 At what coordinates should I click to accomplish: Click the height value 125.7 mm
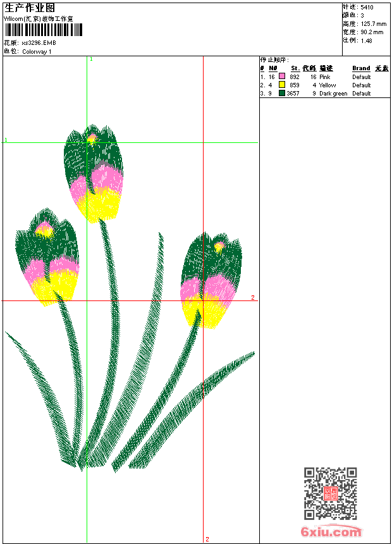pyautogui.click(x=374, y=24)
